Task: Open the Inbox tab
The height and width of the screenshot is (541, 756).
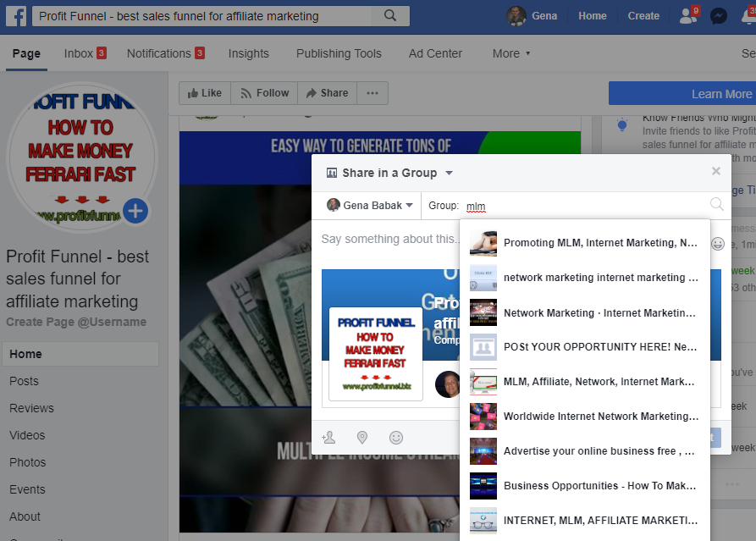Action: pos(85,53)
